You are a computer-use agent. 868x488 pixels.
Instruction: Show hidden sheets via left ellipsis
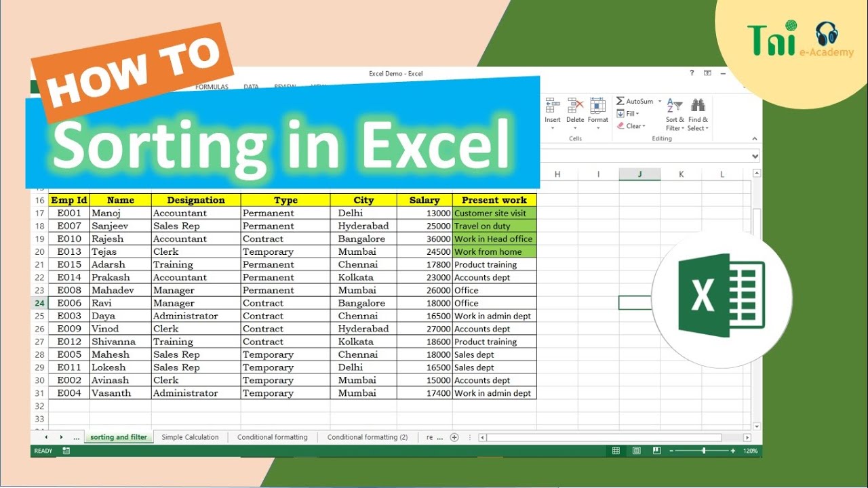click(x=76, y=438)
